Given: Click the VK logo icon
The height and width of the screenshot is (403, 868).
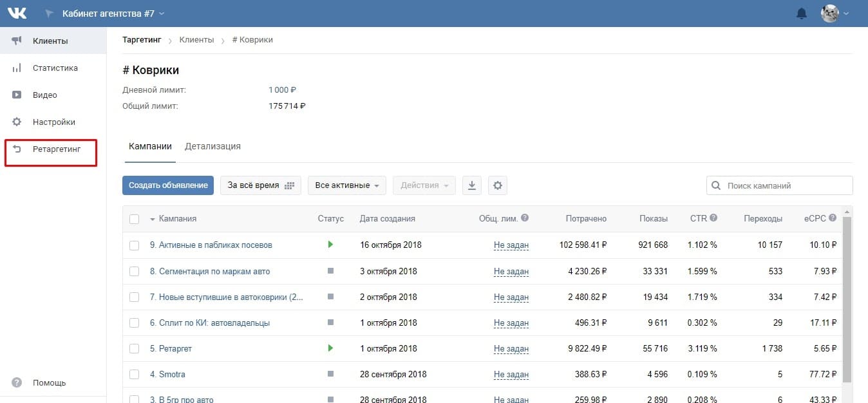Looking at the screenshot, I should pyautogui.click(x=17, y=13).
